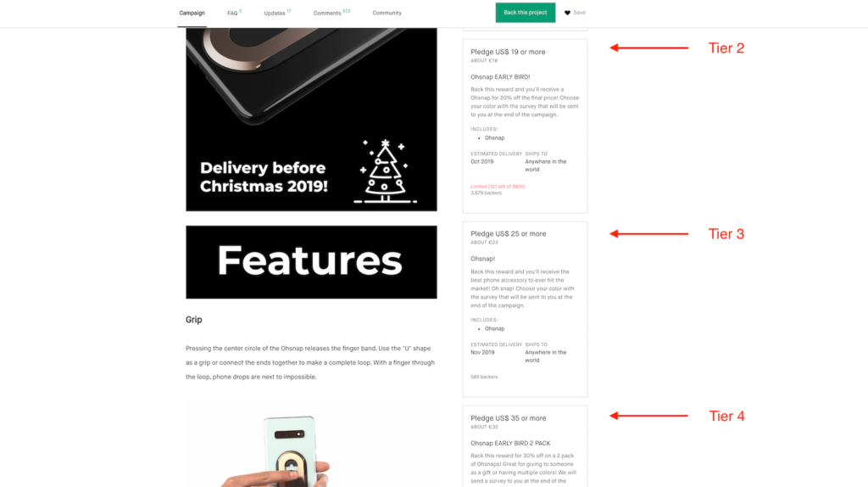The width and height of the screenshot is (868, 487).
Task: Go to the Community tab
Action: (x=387, y=13)
